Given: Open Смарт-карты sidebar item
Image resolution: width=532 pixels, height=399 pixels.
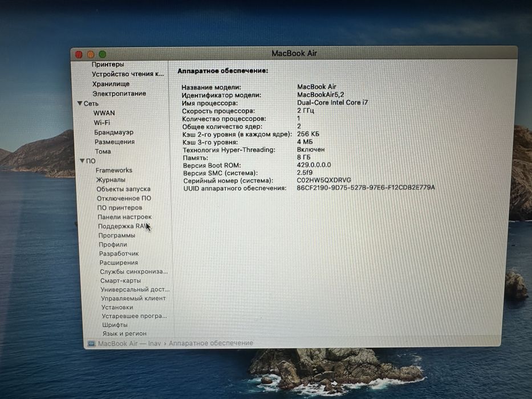Looking at the screenshot, I should [120, 280].
